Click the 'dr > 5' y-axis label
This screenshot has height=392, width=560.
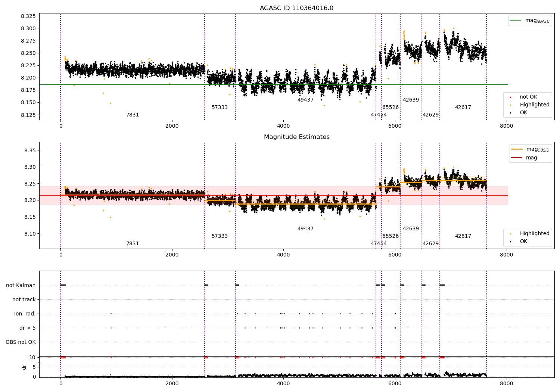[28, 328]
